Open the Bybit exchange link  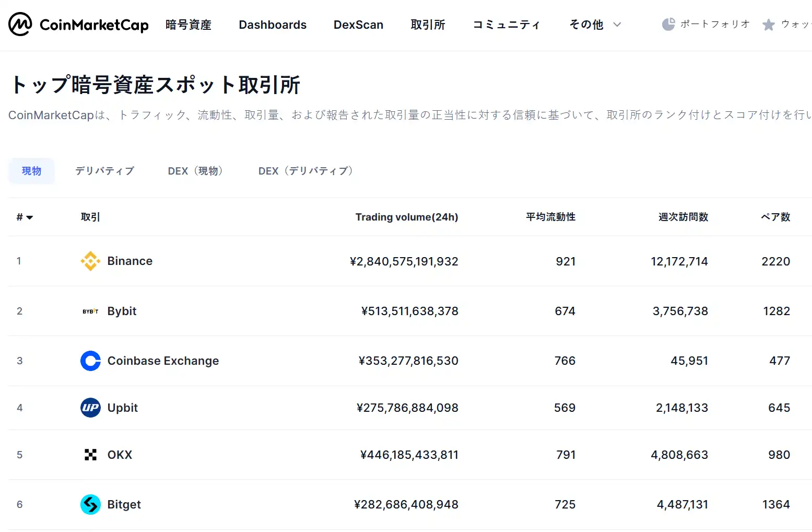122,311
